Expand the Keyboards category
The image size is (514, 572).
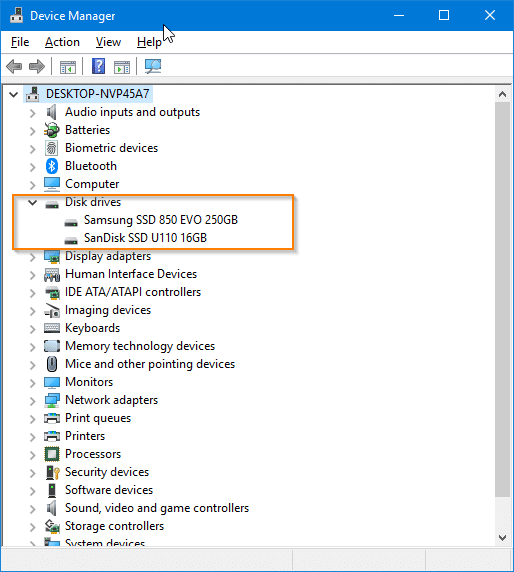(x=32, y=329)
